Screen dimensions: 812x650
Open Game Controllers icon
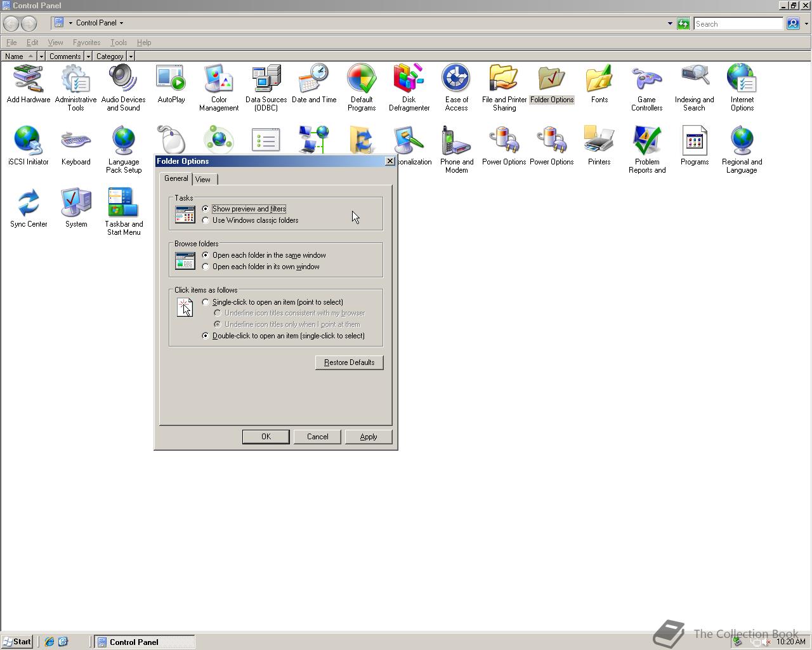646,88
